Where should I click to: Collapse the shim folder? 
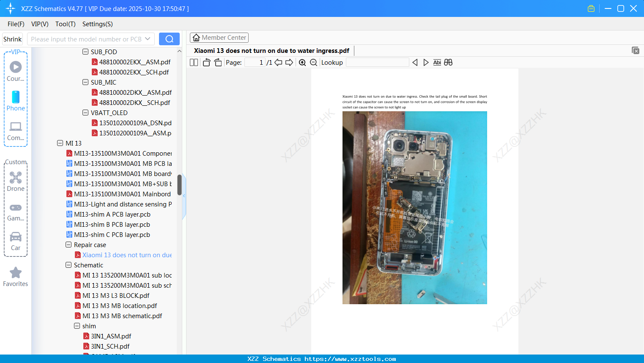pos(77,326)
